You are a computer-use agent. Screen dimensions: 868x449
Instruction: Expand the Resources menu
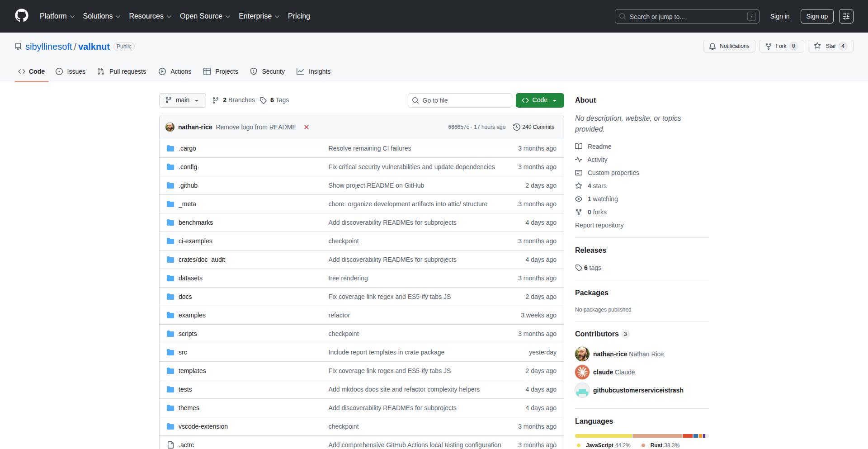pos(151,16)
